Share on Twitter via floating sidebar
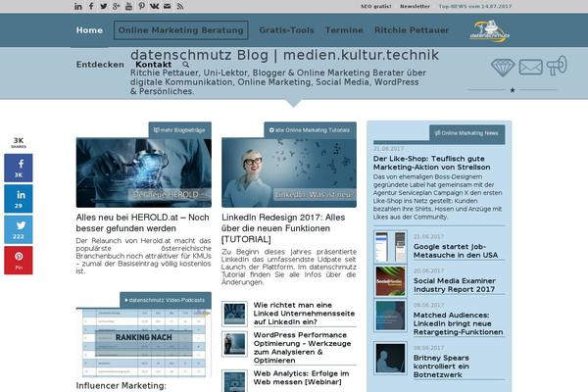Screen dimensions: 588x392 point(19,229)
